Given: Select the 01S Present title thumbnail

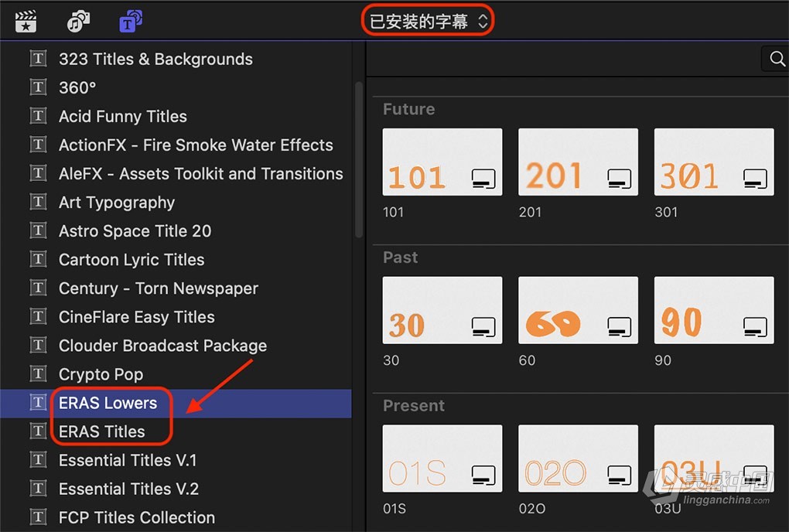Looking at the screenshot, I should tap(442, 459).
